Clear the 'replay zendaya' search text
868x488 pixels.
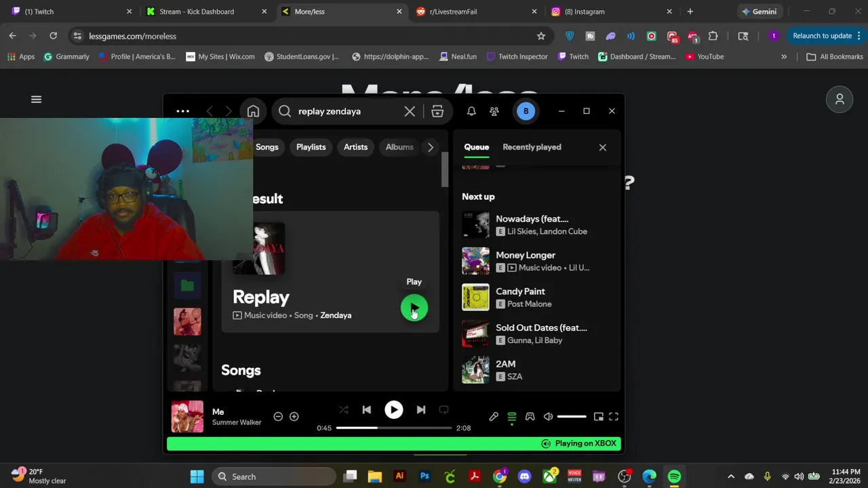click(x=410, y=111)
